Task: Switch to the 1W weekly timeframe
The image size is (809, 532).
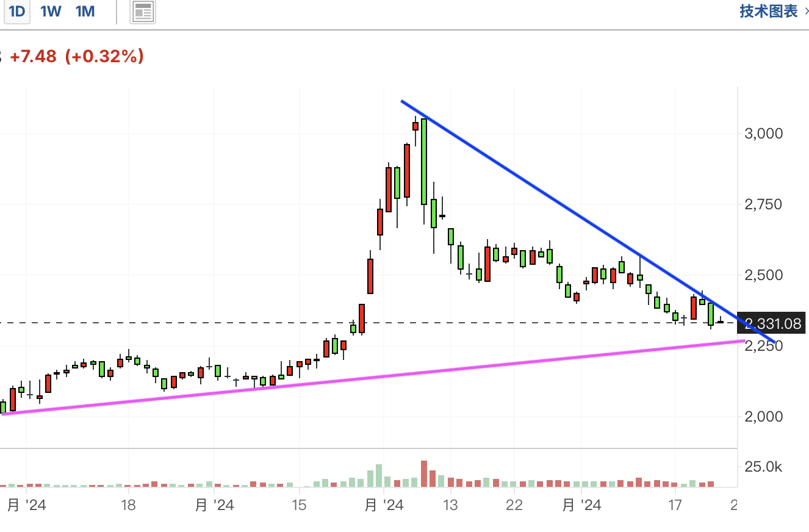Action: [51, 12]
